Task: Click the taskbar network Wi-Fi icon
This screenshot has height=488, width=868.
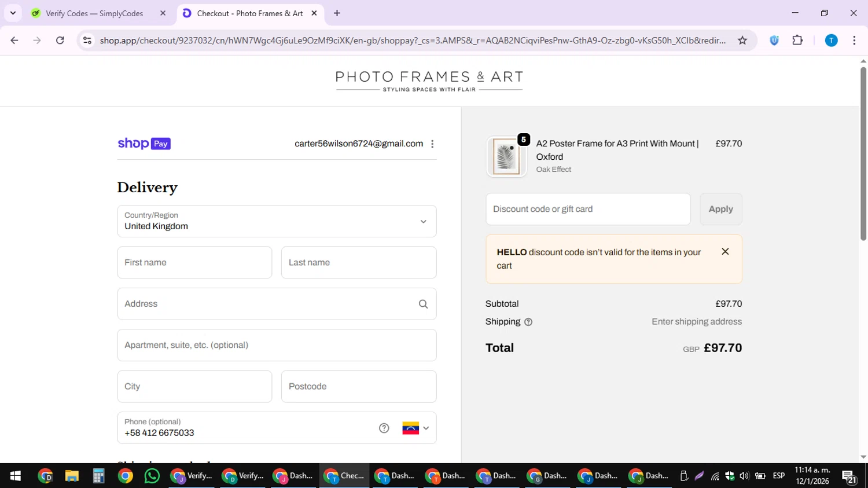Action: click(x=715, y=476)
